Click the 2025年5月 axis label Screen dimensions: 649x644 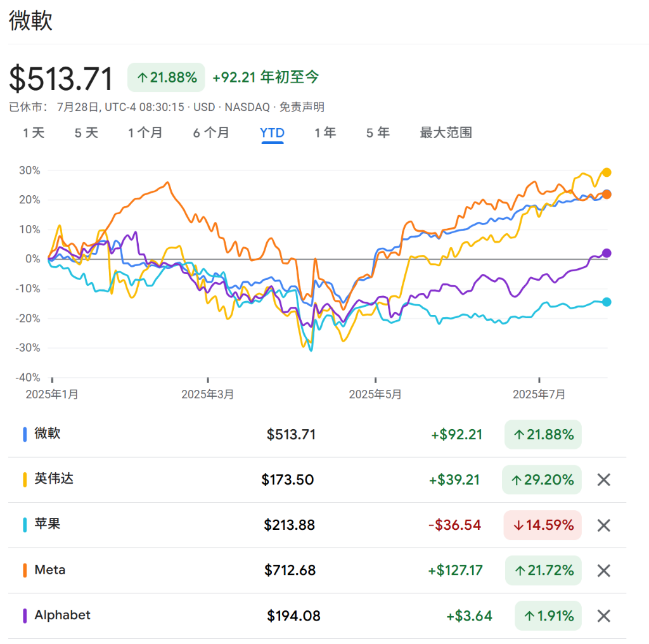click(x=375, y=394)
